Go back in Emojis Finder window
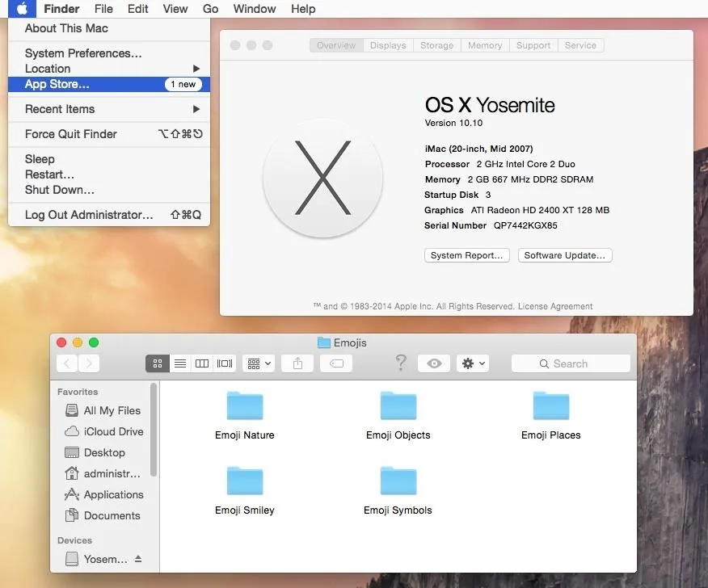708x588 pixels. point(67,363)
